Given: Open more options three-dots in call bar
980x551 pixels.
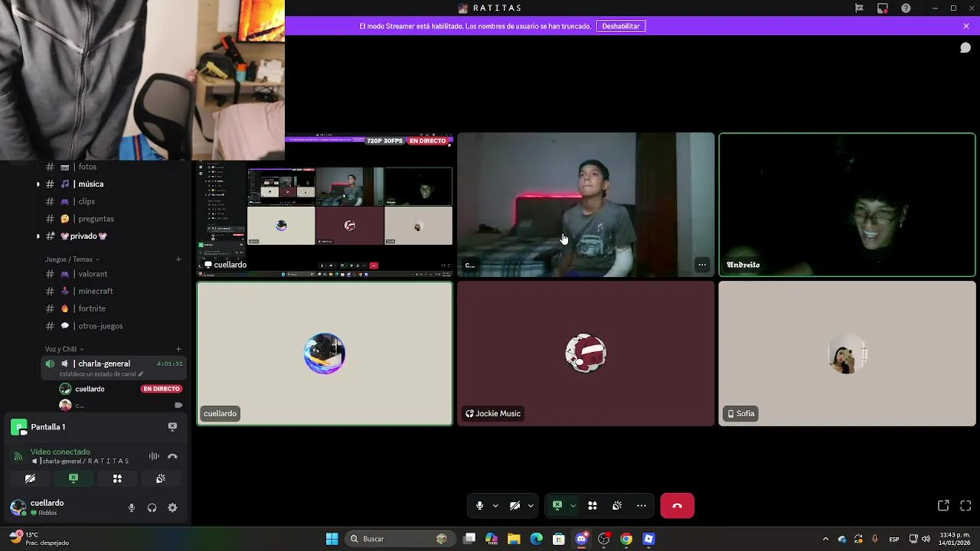Looking at the screenshot, I should click(x=642, y=506).
